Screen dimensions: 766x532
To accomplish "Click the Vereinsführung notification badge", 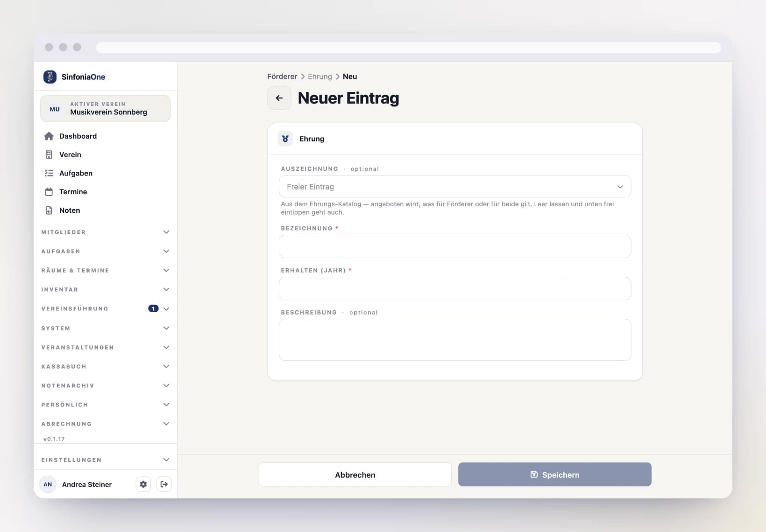I will click(153, 308).
